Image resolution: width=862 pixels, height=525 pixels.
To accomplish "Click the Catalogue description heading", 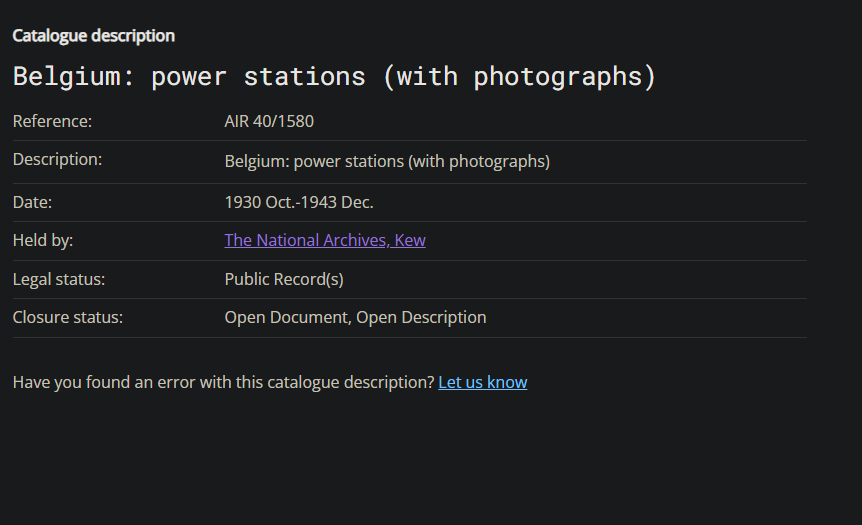I will click(93, 36).
